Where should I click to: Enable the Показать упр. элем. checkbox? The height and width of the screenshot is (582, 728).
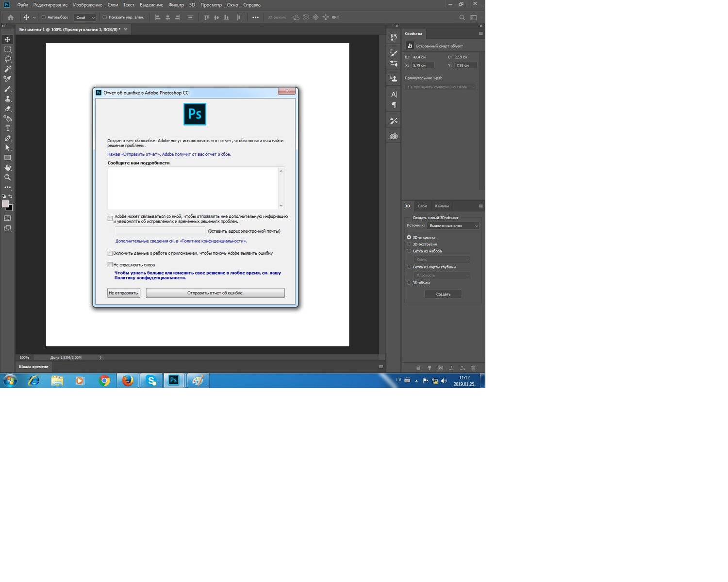[105, 17]
